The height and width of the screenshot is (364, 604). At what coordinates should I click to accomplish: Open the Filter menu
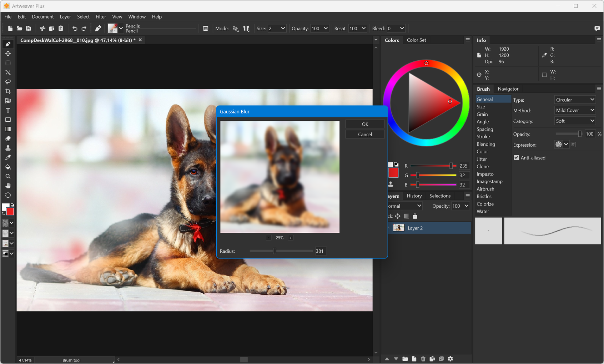[x=101, y=17]
